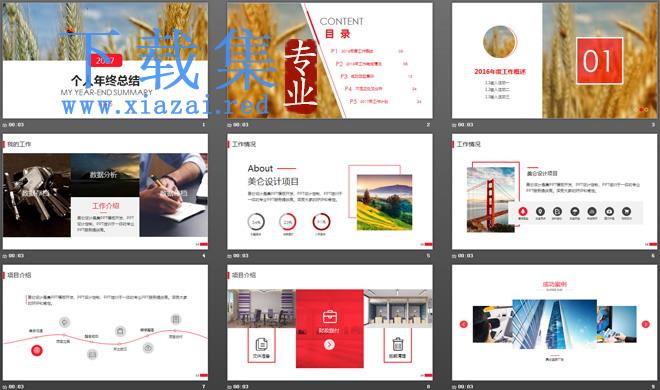This screenshot has height=390, width=660.
Task: Select the year-end summary title slide
Action: [105, 61]
